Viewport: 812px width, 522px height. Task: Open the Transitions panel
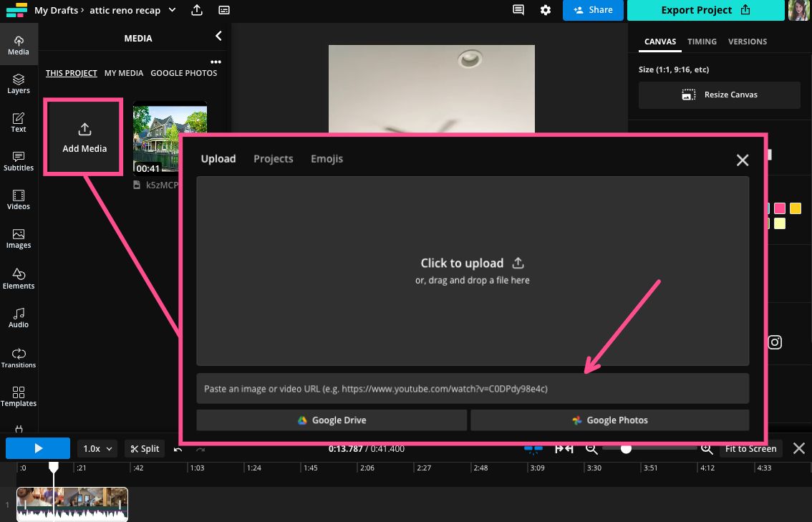click(19, 357)
